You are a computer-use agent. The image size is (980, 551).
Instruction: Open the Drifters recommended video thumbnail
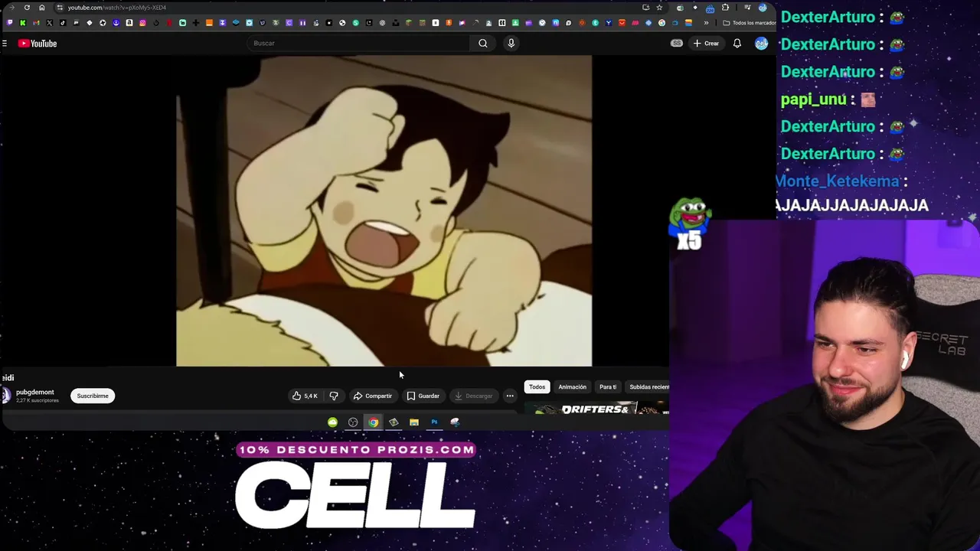(597, 408)
